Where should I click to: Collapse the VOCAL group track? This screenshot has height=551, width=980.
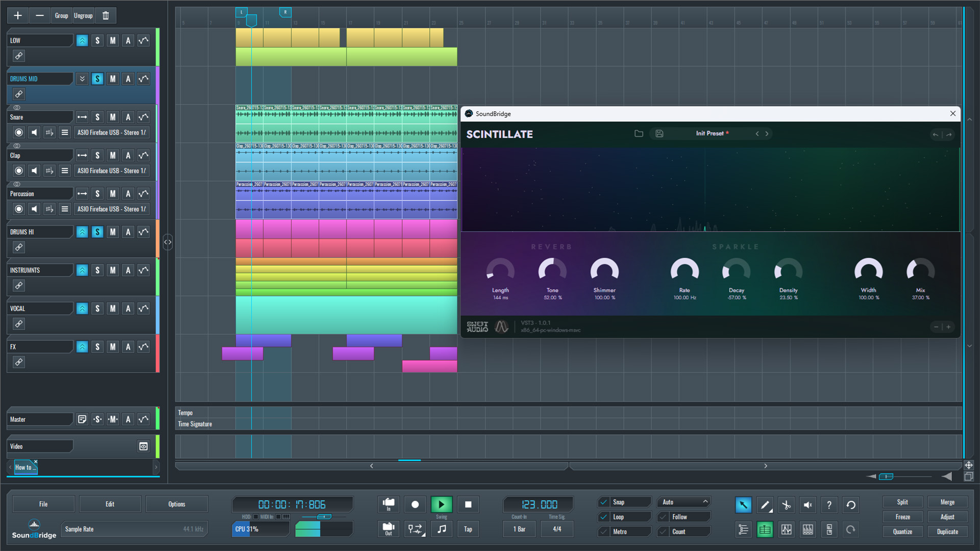pyautogui.click(x=82, y=308)
